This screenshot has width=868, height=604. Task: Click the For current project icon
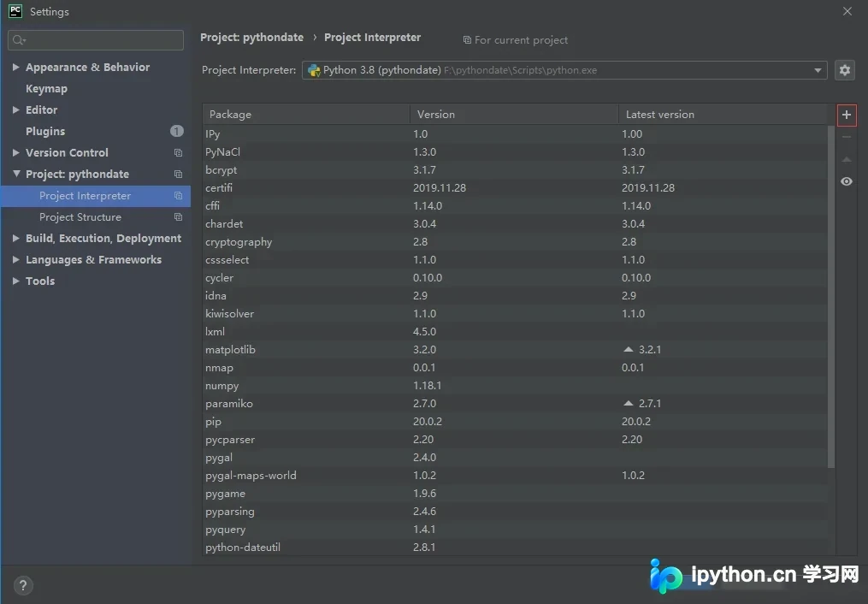point(467,40)
